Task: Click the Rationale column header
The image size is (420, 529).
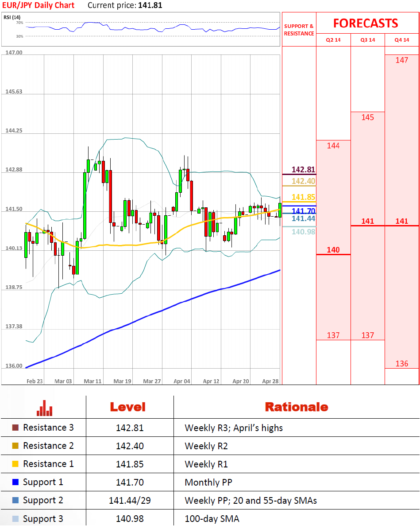Action: click(296, 407)
